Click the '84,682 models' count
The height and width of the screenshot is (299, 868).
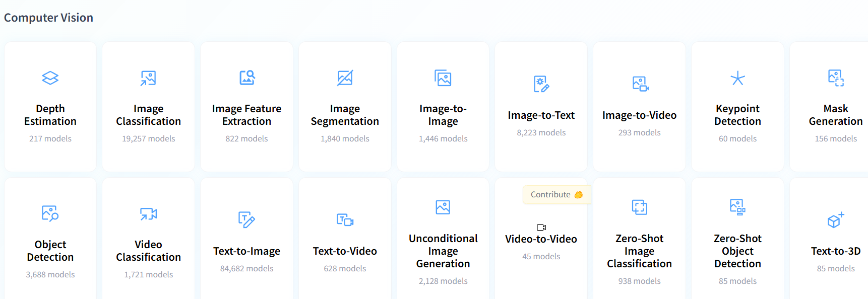point(246,268)
